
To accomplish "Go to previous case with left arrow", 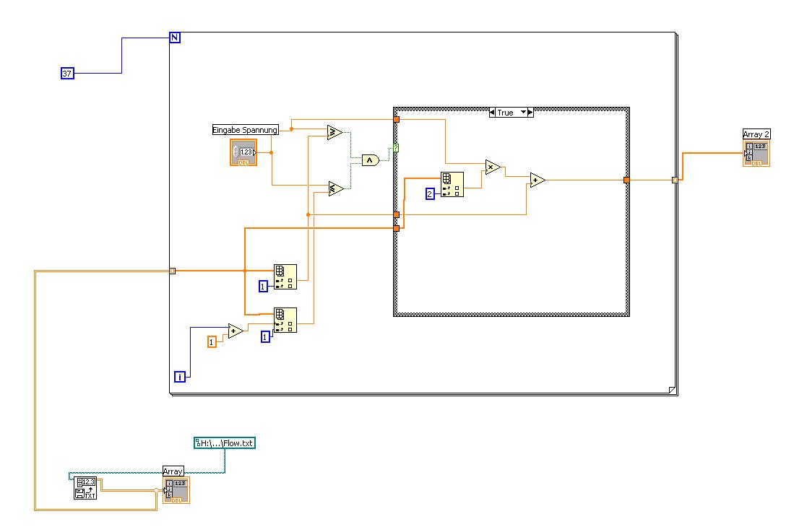I will [x=492, y=113].
